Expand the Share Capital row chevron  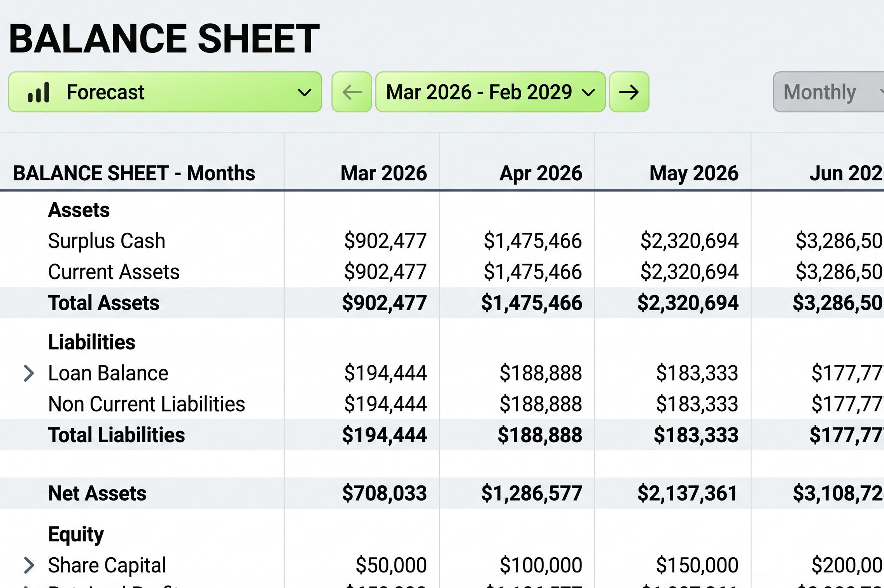click(29, 565)
